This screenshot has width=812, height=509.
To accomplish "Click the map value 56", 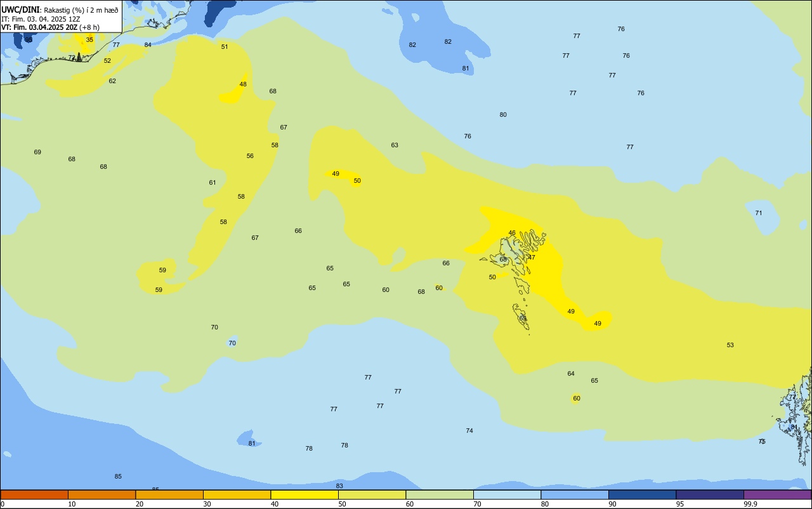I will [x=250, y=155].
